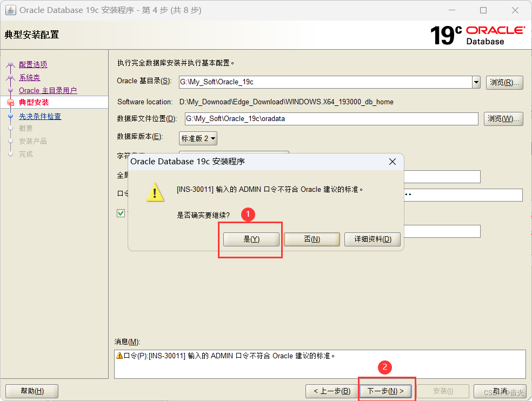This screenshot has width=532, height=401.
Task: Go back with 上一步(B) button
Action: [x=332, y=391]
